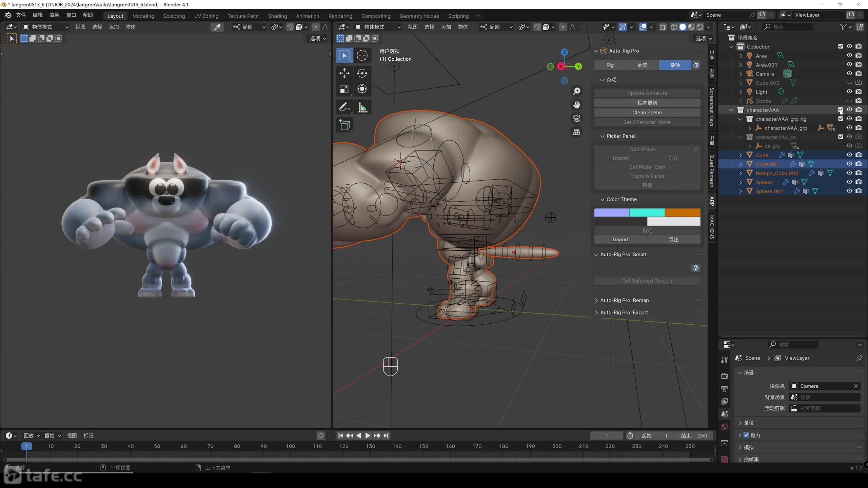868x488 pixels.
Task: Open the Tool properties tab icon
Action: pyautogui.click(x=725, y=360)
